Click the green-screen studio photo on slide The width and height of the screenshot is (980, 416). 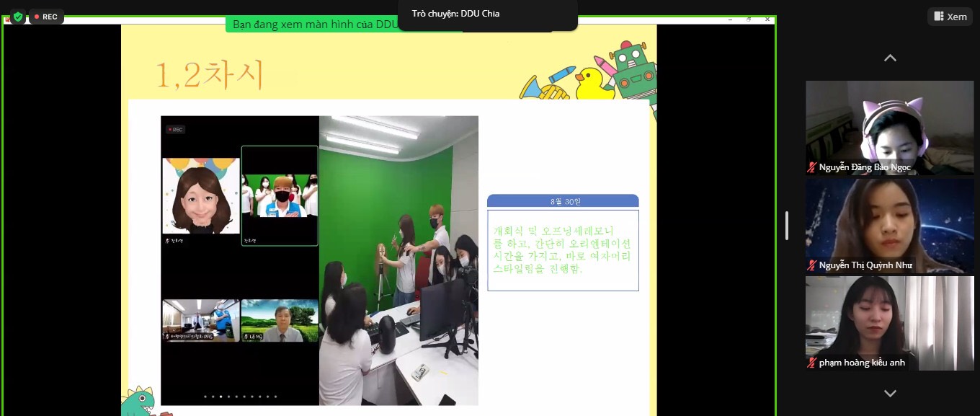398,260
